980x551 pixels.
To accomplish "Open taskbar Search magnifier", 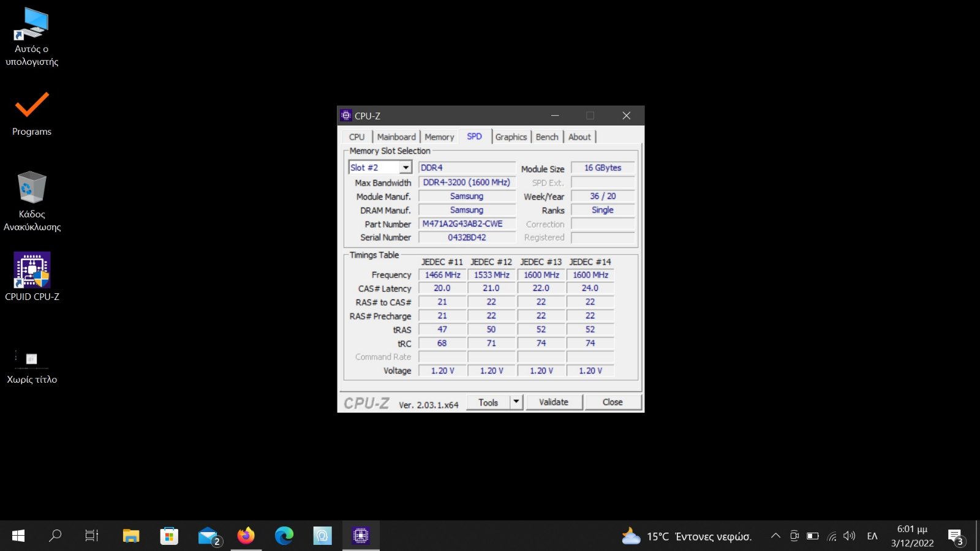I will tap(55, 536).
